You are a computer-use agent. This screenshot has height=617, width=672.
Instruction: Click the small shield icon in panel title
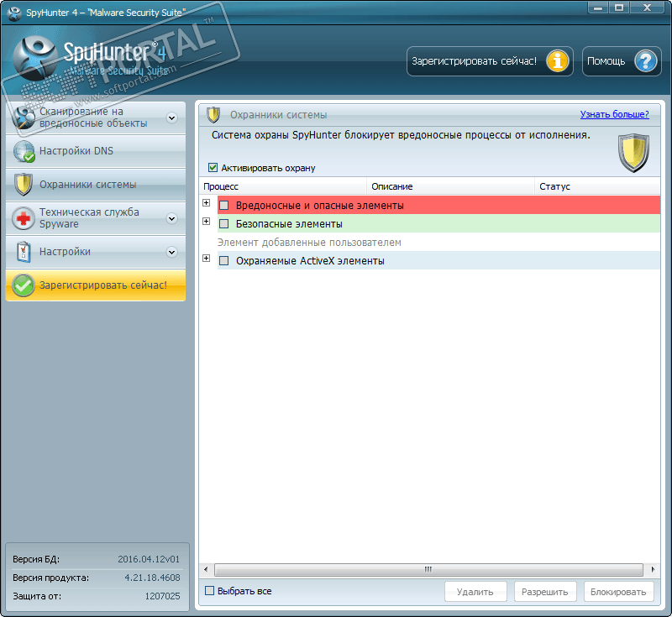pos(213,115)
